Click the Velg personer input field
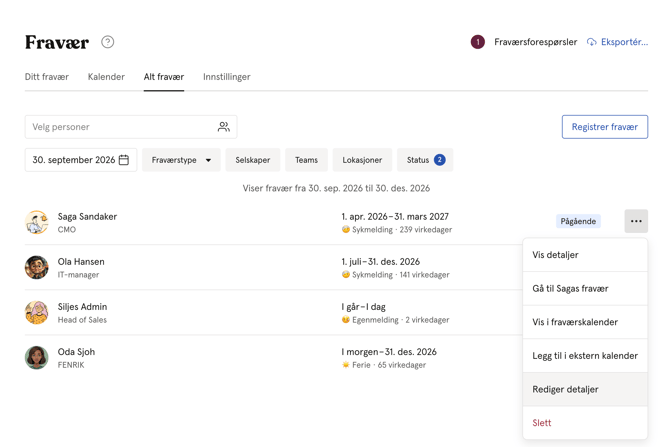 click(131, 126)
